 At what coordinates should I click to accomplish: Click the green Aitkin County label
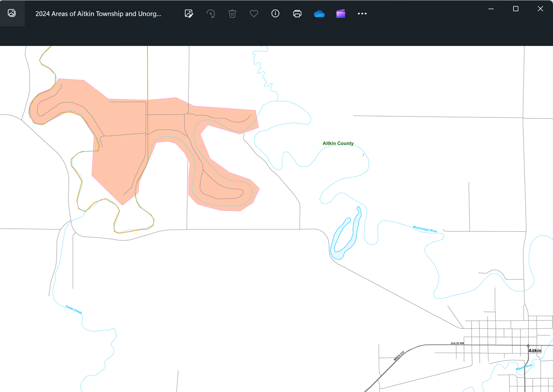[x=338, y=143]
